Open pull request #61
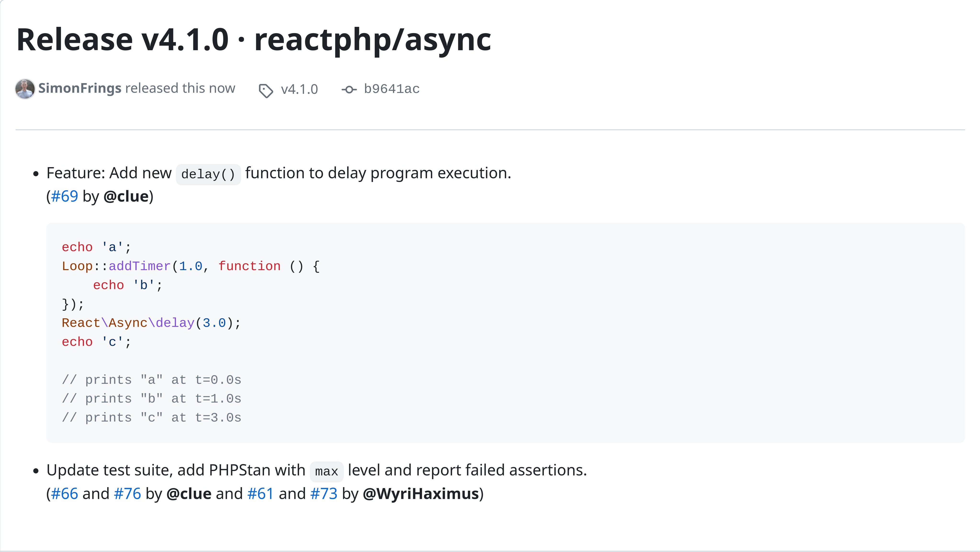Viewport: 980px width, 552px height. [x=260, y=493]
